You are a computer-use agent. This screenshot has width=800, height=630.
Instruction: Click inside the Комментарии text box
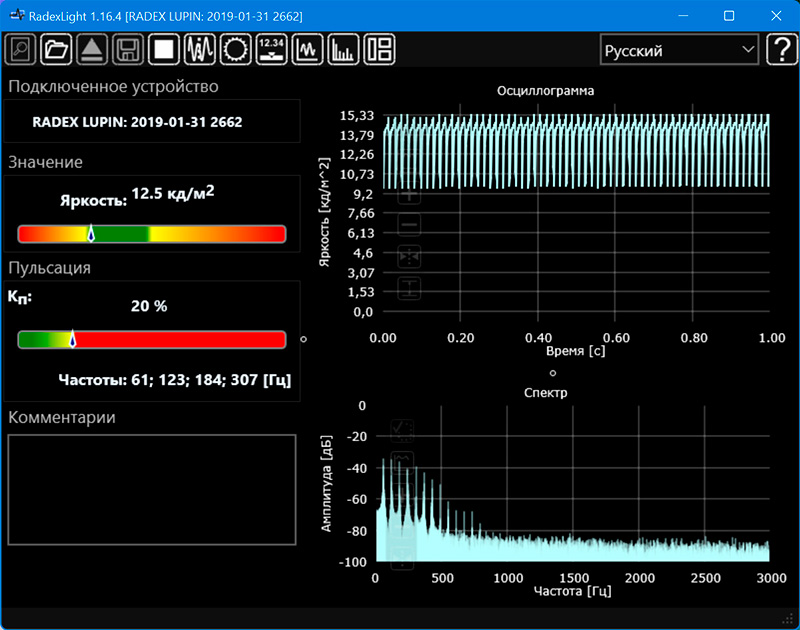152,489
